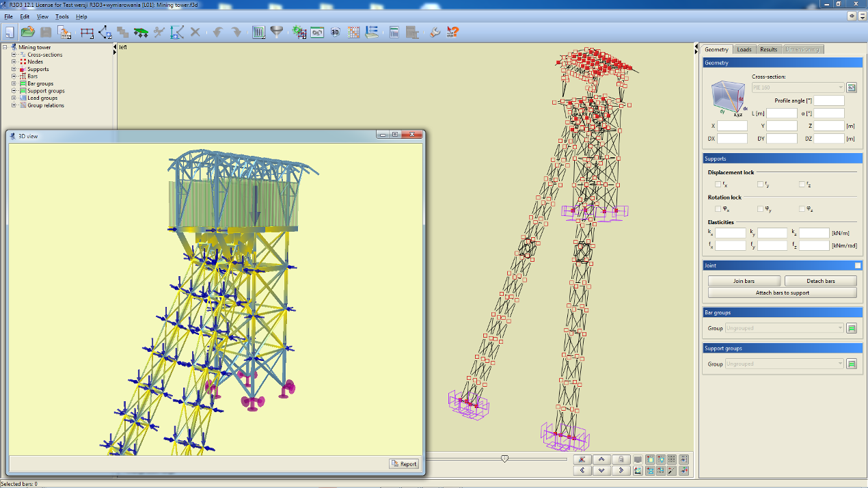This screenshot has height=488, width=868.
Task: Click the new document toolbar icon
Action: [10, 32]
